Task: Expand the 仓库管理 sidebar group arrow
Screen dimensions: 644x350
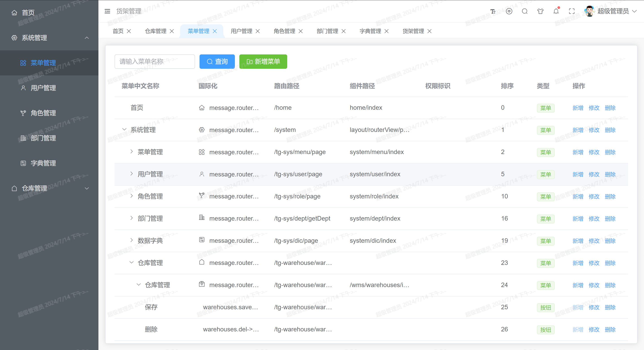Action: tap(87, 188)
